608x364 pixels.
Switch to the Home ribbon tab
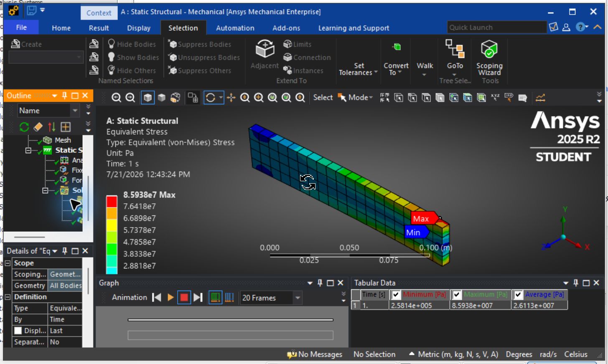[61, 28]
